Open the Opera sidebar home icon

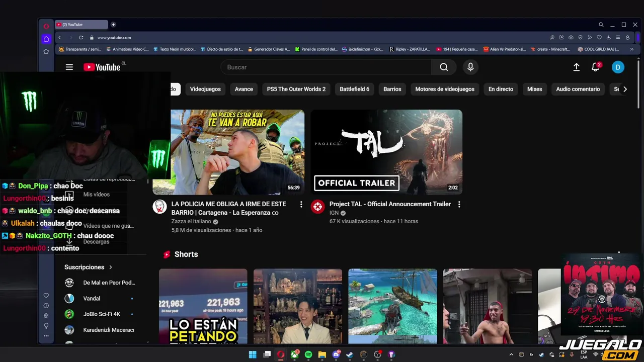[46, 39]
